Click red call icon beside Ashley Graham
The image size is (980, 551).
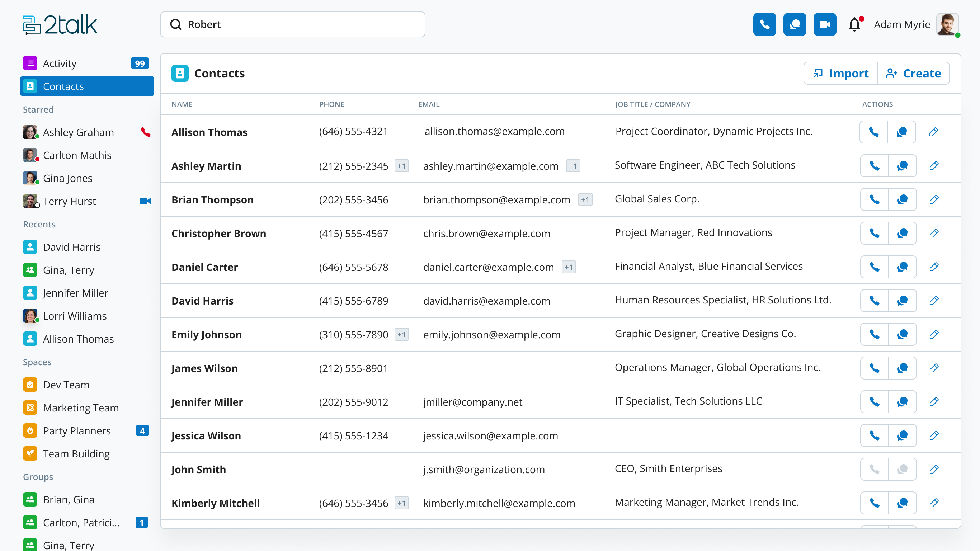click(x=145, y=132)
